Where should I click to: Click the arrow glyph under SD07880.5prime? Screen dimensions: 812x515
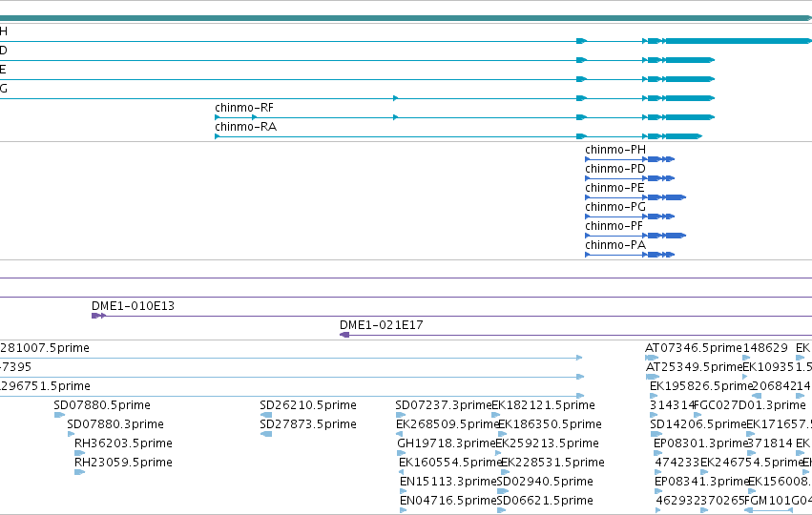(x=59, y=415)
